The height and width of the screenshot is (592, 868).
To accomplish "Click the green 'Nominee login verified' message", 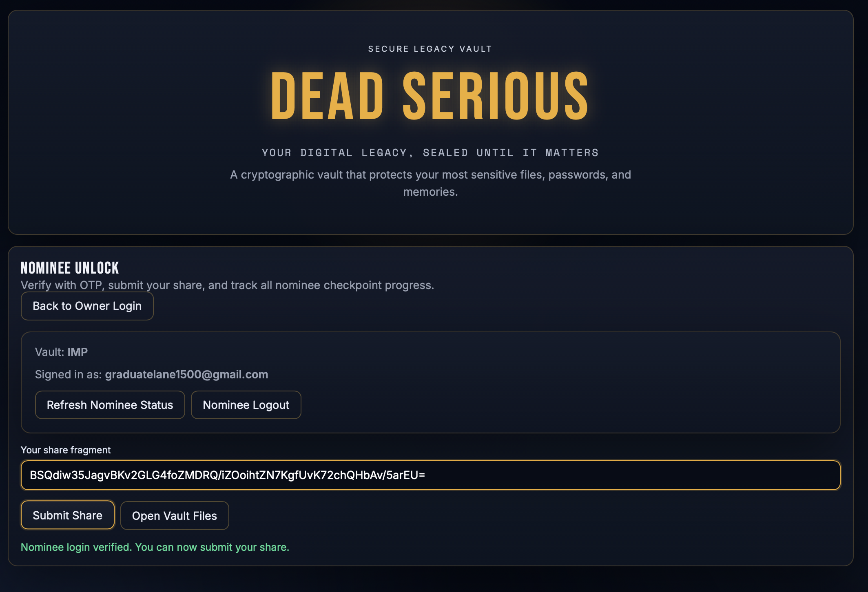I will (155, 547).
